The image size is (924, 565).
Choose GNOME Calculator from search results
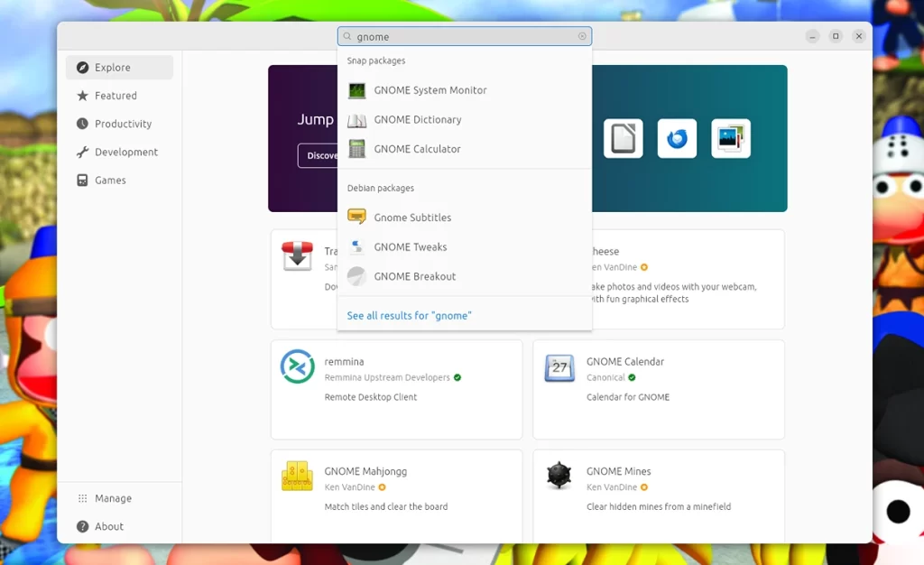coord(465,149)
